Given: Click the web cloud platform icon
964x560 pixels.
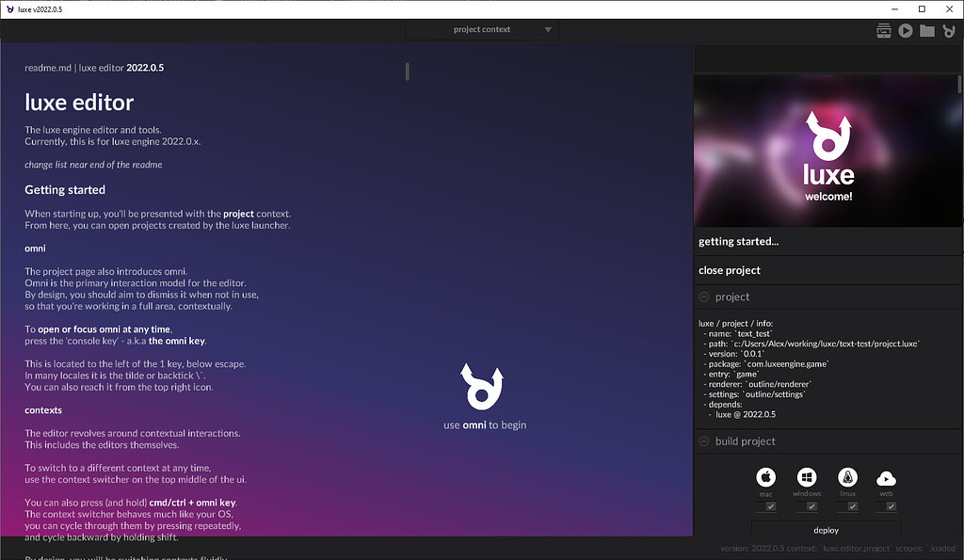Looking at the screenshot, I should 886,480.
